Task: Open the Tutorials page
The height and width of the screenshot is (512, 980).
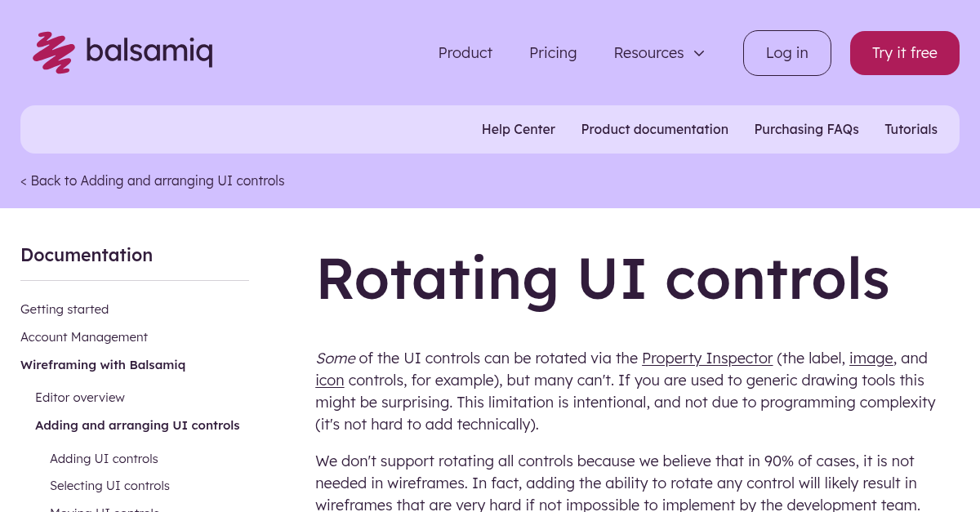Action: tap(911, 129)
